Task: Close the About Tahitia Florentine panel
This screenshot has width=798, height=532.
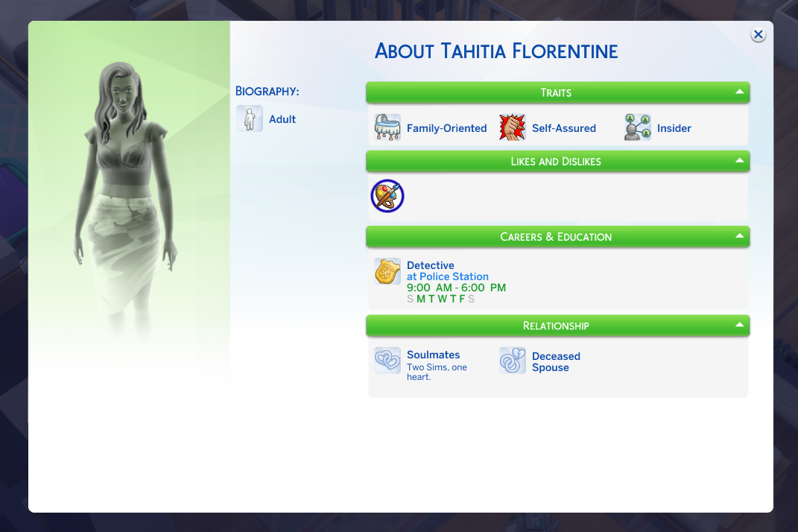Action: pos(758,34)
